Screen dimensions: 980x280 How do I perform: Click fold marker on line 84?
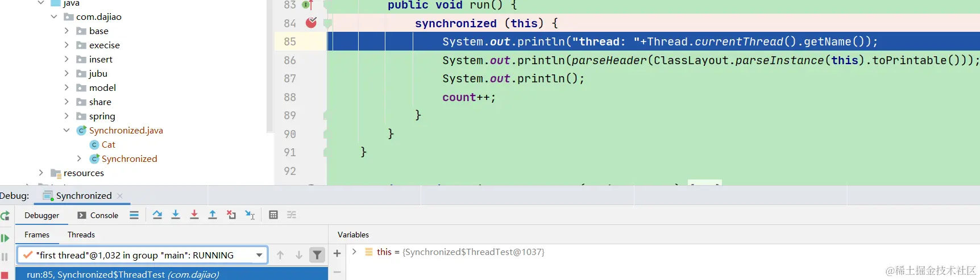(x=327, y=23)
